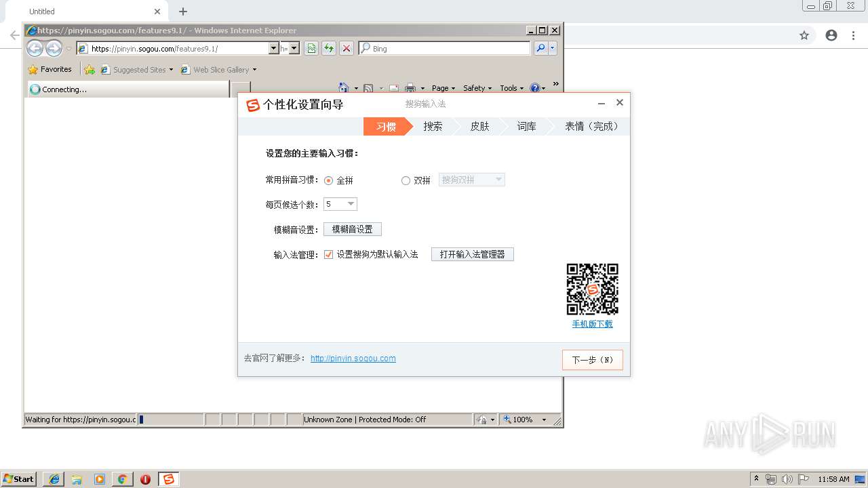The height and width of the screenshot is (488, 868).
Task: Add to Favorites Bar icon
Action: [89, 69]
